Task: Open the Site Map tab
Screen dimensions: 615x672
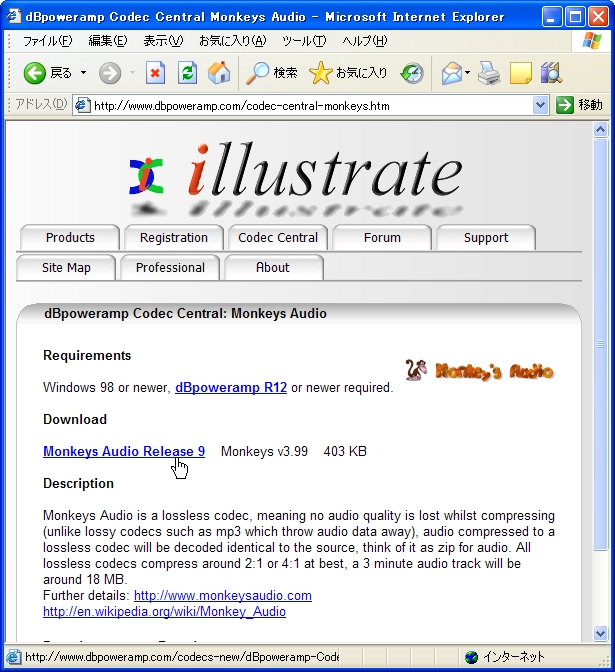Action: [66, 267]
